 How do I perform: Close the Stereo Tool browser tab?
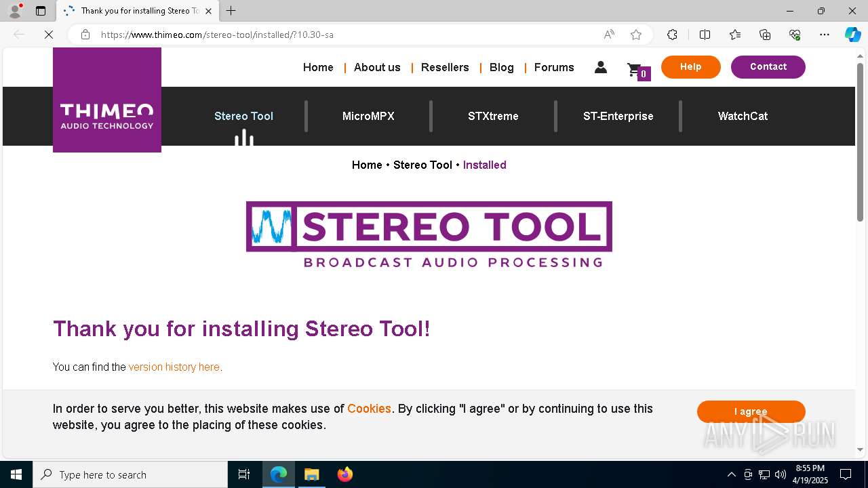pyautogui.click(x=209, y=11)
